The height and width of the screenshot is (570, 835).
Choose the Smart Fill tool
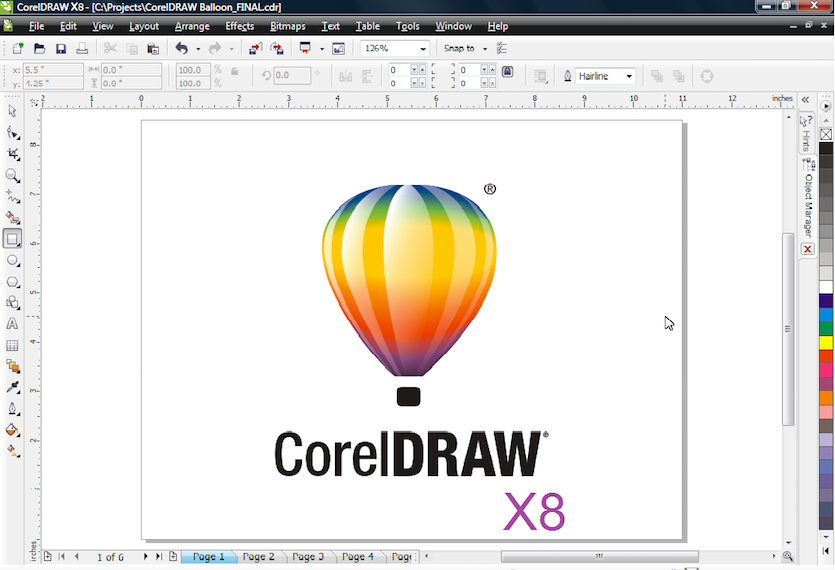pyautogui.click(x=12, y=217)
